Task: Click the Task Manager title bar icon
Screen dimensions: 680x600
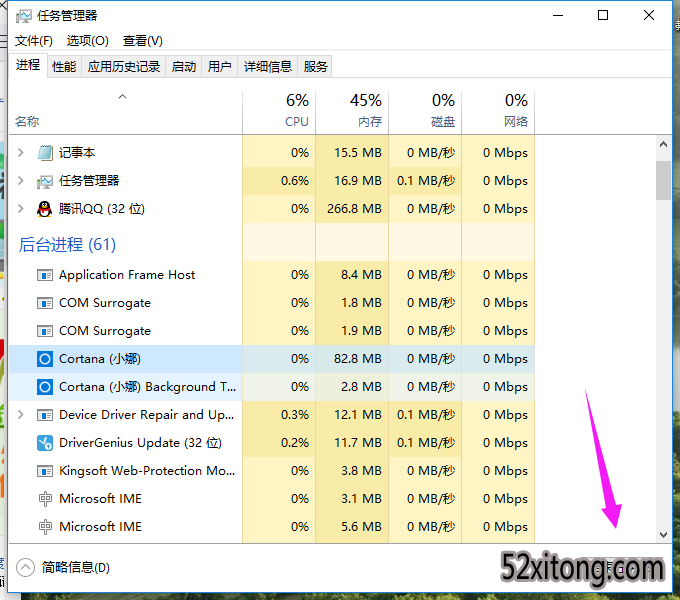Action: click(x=23, y=16)
